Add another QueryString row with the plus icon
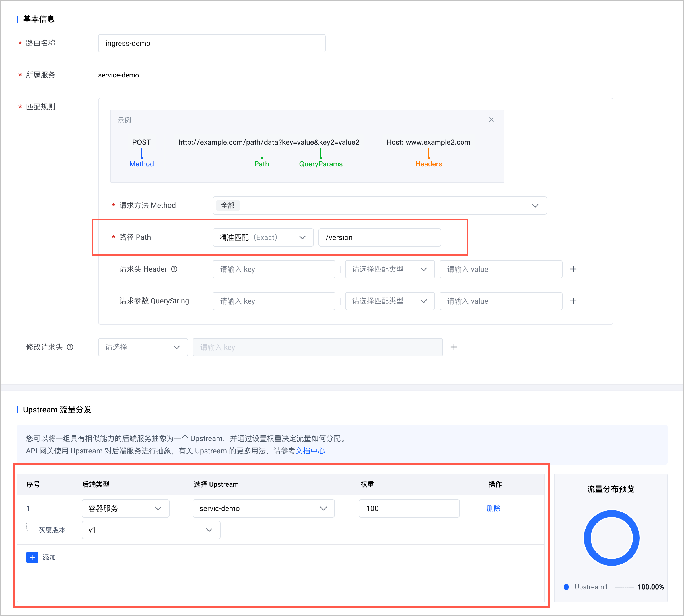Screen dimensions: 684x616 click(x=573, y=301)
